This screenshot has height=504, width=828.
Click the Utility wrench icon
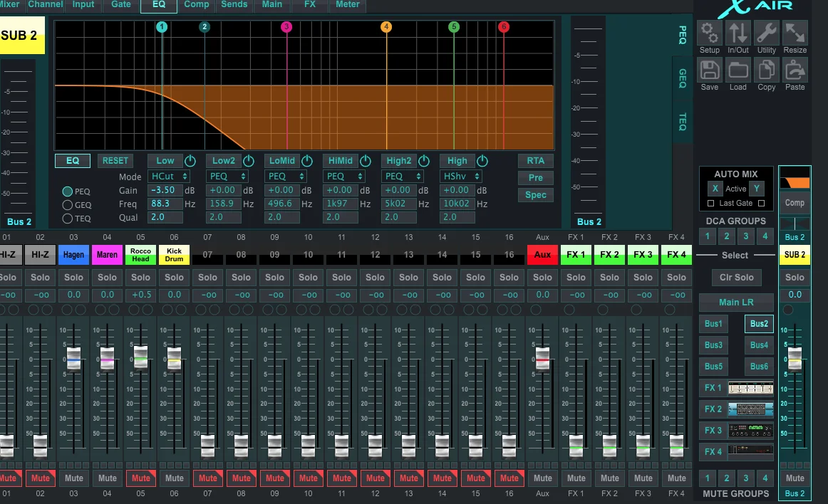point(767,33)
